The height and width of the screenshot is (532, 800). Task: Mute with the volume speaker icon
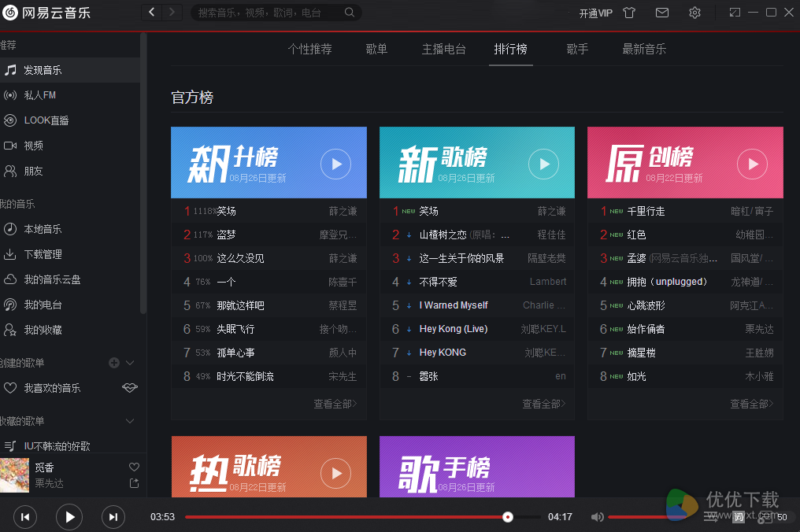(597, 517)
